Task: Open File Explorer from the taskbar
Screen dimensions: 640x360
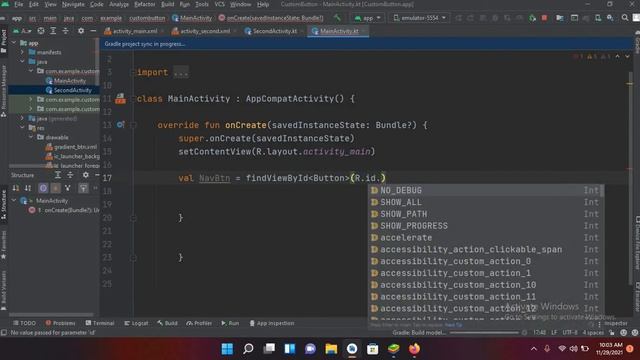Action: point(331,349)
